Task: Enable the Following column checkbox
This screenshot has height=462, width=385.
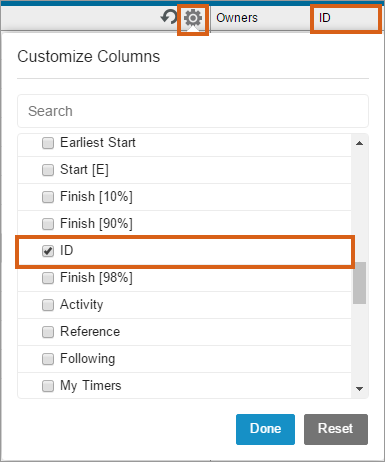Action: pos(48,359)
